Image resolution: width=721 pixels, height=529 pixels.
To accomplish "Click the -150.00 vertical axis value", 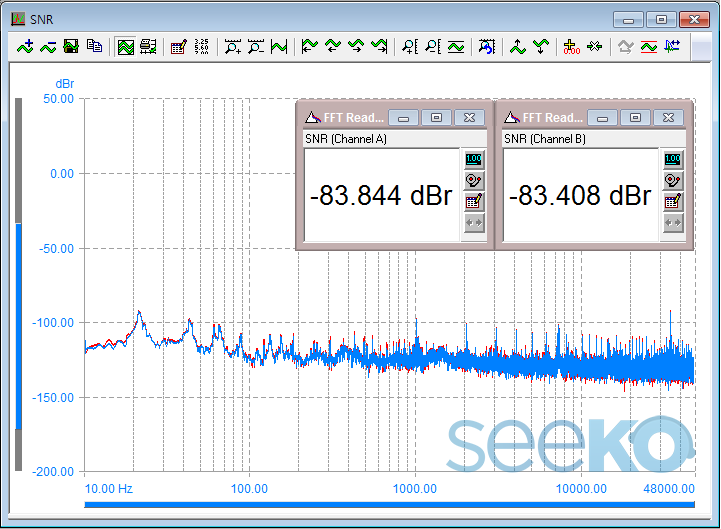I will (53, 398).
